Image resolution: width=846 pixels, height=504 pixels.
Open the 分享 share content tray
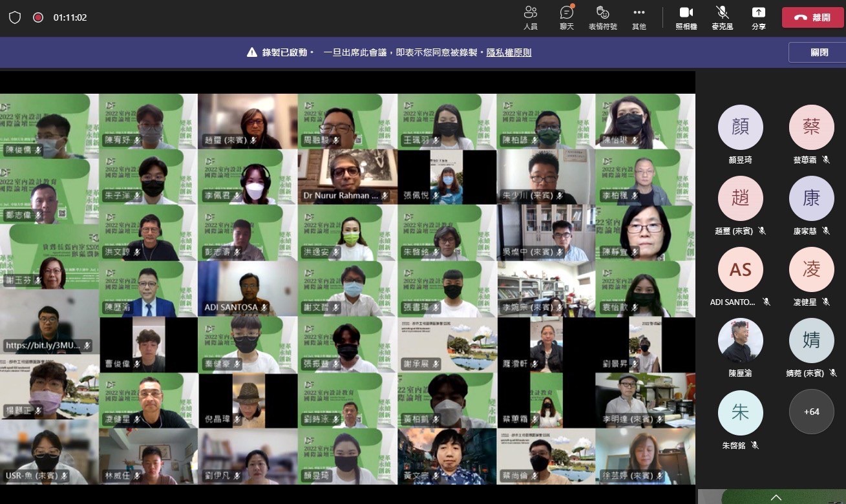coord(759,17)
